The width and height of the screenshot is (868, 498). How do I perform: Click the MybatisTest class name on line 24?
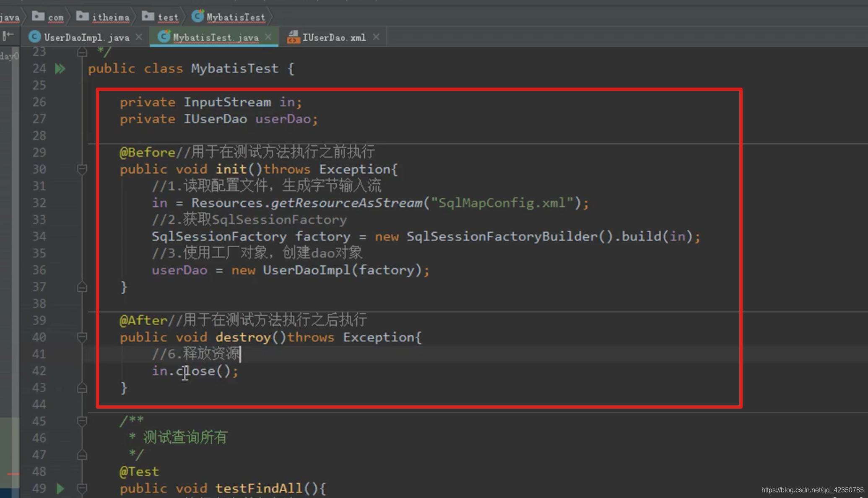tap(235, 69)
